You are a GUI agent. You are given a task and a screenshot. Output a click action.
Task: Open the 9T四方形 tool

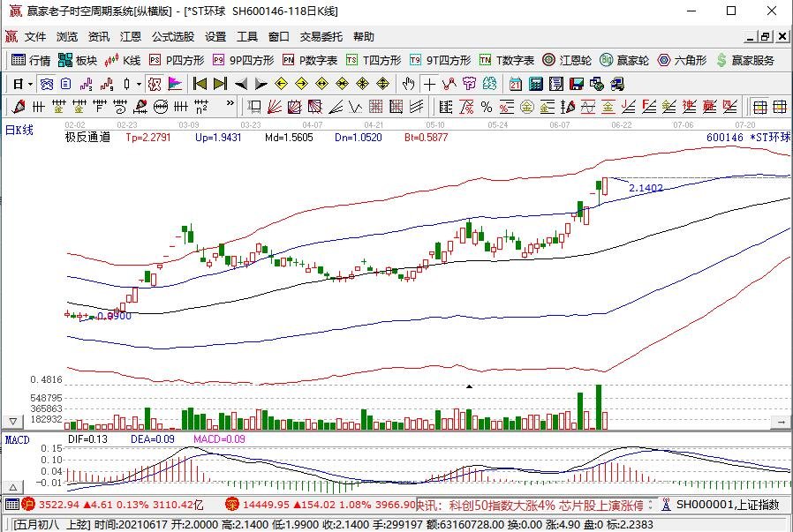(440, 61)
